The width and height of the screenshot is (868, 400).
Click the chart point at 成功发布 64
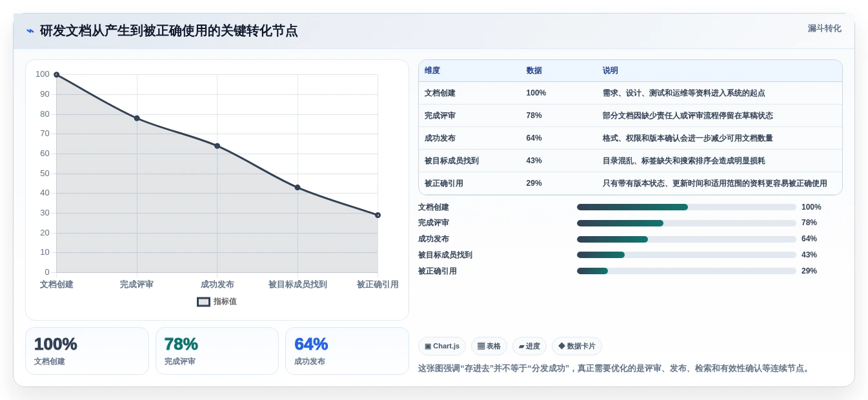[217, 146]
